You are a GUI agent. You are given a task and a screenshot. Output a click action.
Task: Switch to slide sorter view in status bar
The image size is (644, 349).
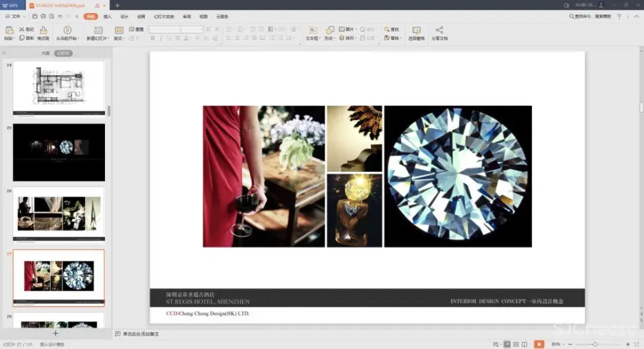[x=516, y=344]
